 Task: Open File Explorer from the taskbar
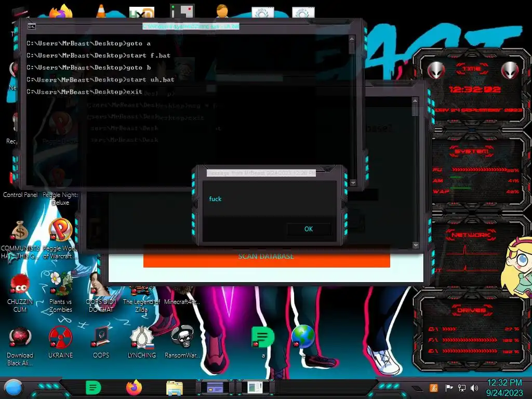point(175,388)
